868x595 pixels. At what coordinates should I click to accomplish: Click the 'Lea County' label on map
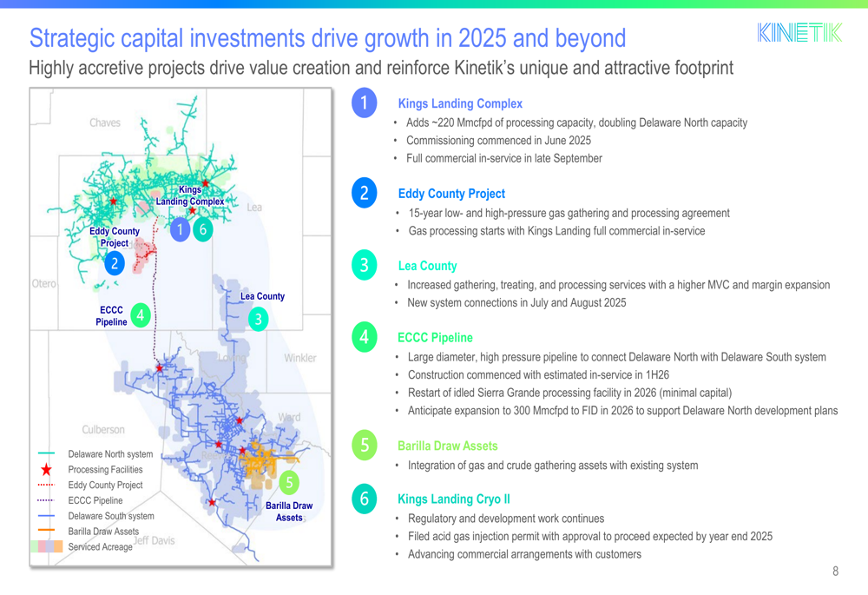pos(262,296)
